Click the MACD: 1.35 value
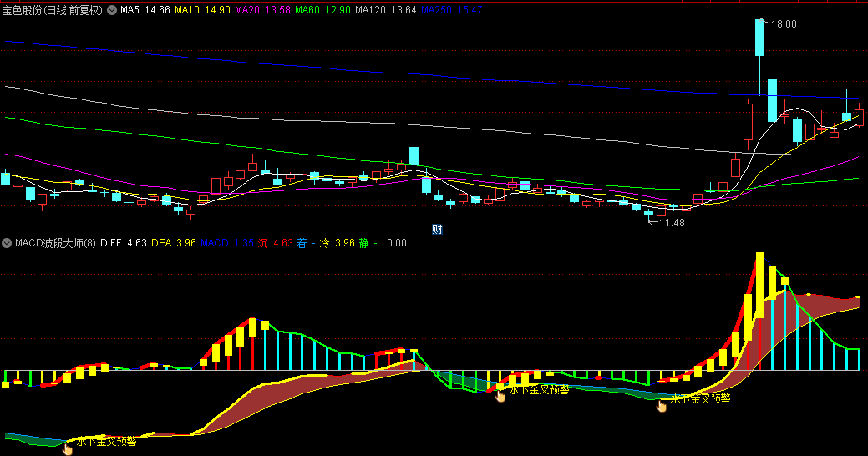Viewport: 868px width, 456px height. [227, 243]
